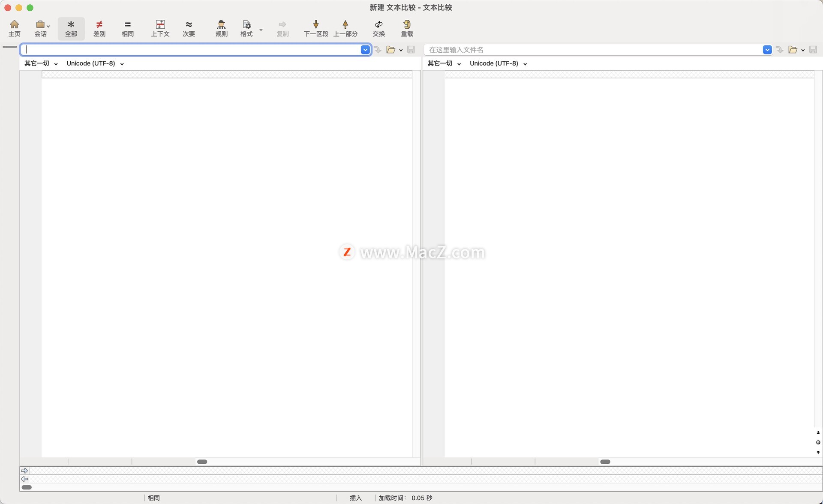Image resolution: width=823 pixels, height=504 pixels.
Task: Click the splitter handle left of path field
Action: pyautogui.click(x=9, y=47)
